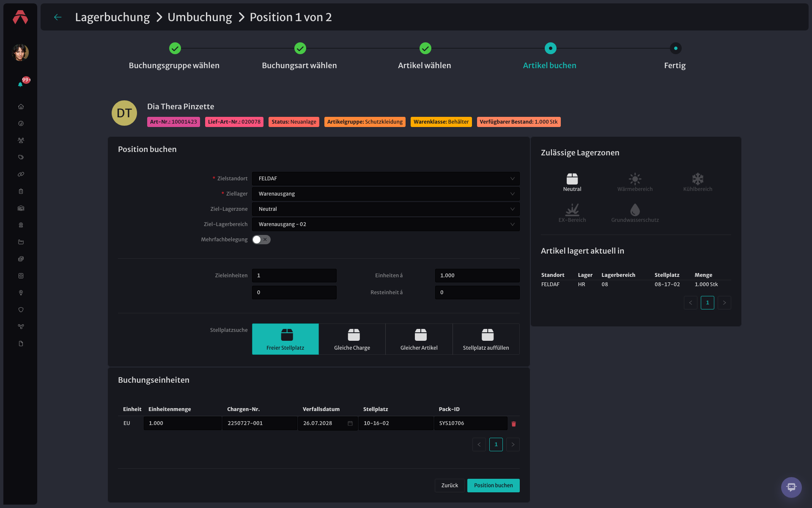
Task: Previous page in Artikel lagert aktuell table
Action: [691, 303]
